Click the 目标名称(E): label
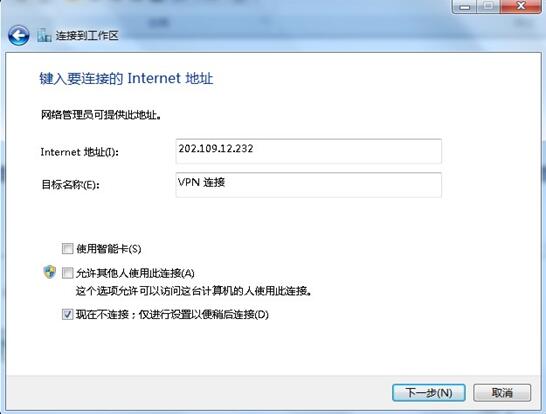Image resolution: width=546 pixels, height=414 pixels. 70,185
